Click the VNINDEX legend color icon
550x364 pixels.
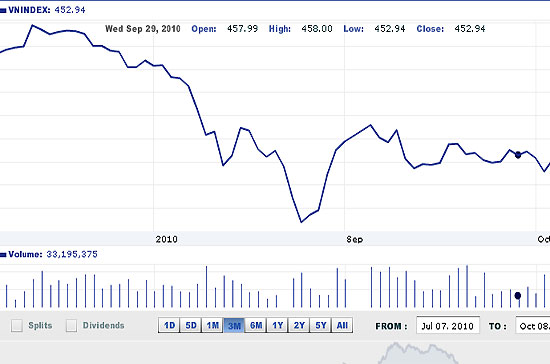[x=3, y=11]
